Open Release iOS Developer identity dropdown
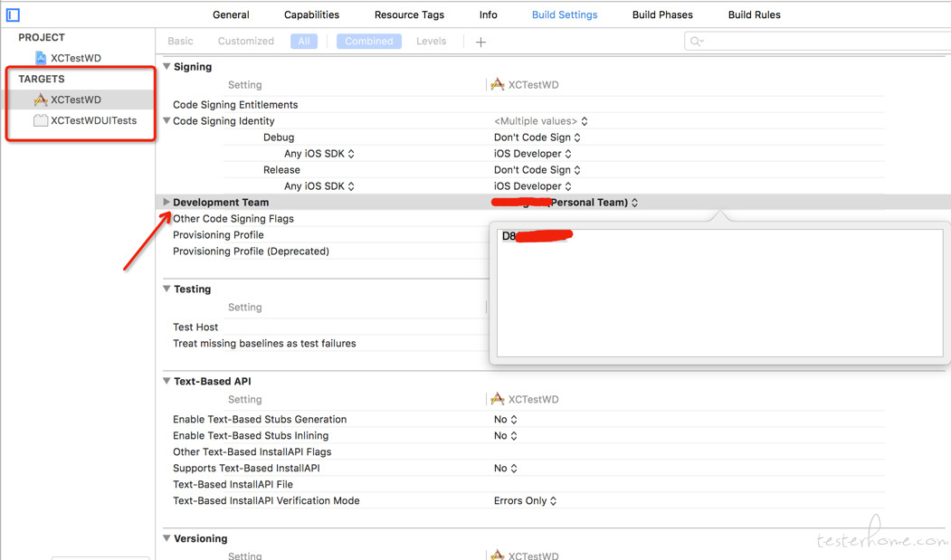951x560 pixels. [533, 186]
